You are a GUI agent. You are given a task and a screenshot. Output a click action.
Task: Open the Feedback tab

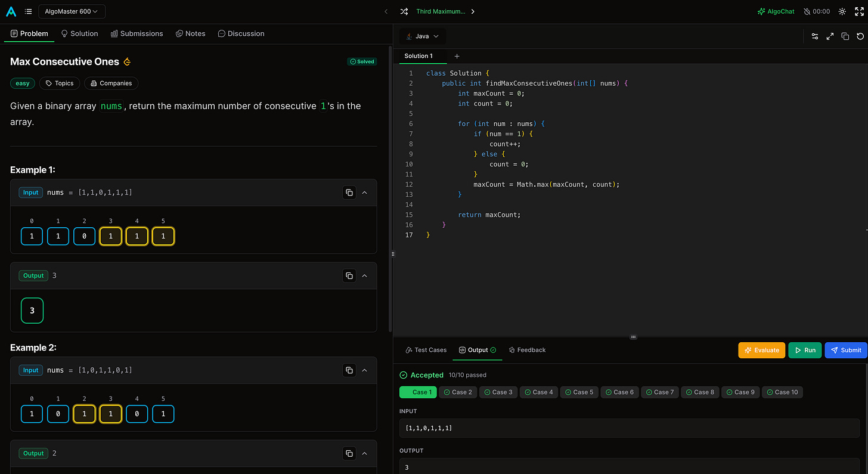(527, 350)
